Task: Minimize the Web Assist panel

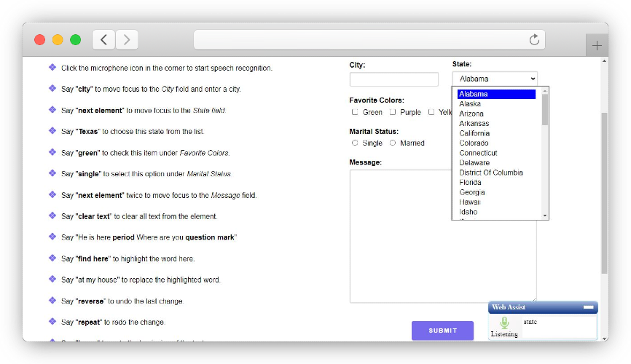Action: click(588, 307)
